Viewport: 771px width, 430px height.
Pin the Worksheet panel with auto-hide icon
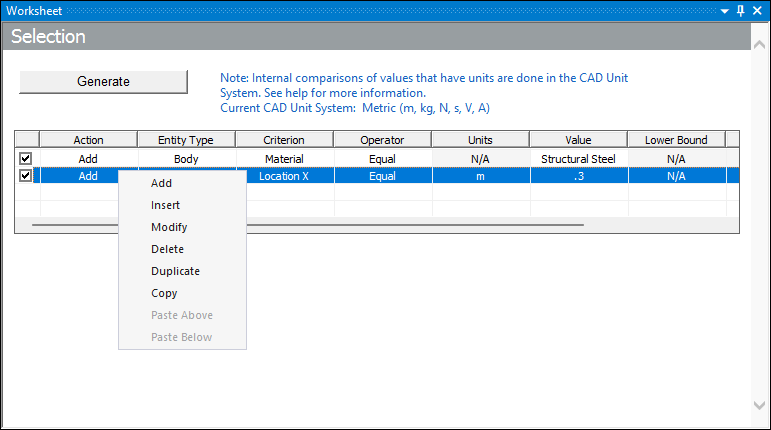[741, 10]
